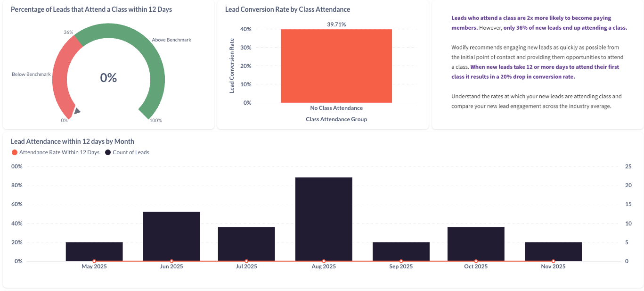This screenshot has height=291, width=644.
Task: Select the Sep 2025 lead count bar
Action: 401,251
